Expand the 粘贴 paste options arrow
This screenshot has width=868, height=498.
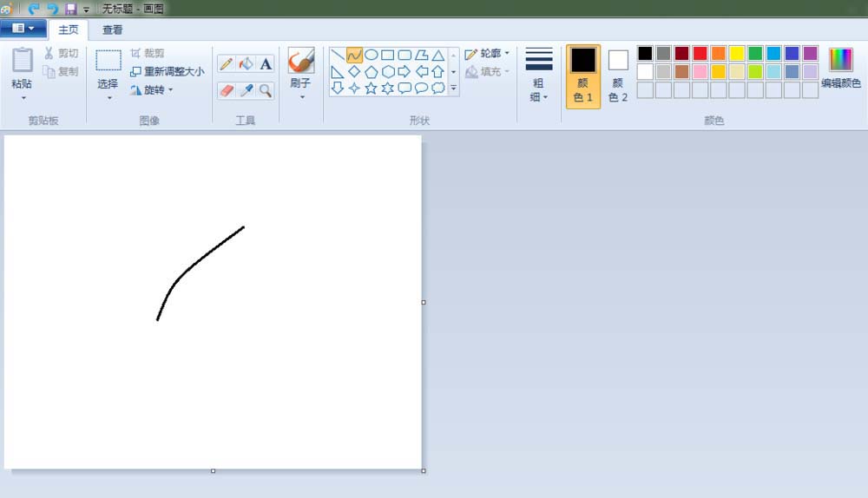coord(23,98)
